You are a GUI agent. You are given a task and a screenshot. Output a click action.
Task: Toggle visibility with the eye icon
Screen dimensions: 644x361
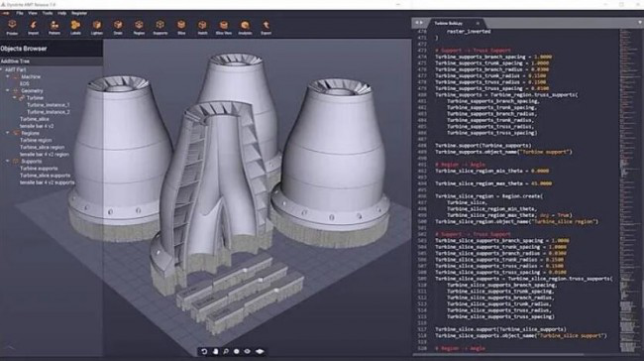(x=247, y=351)
